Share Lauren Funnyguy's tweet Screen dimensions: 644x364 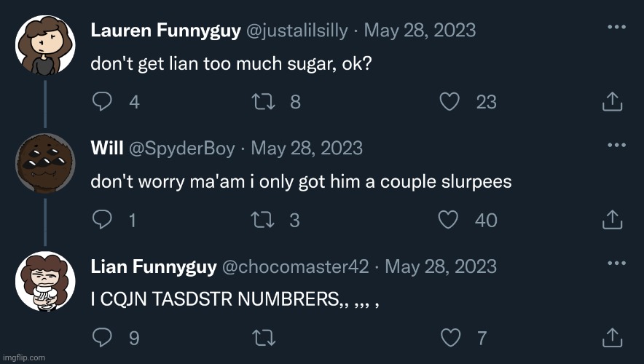pos(612,102)
